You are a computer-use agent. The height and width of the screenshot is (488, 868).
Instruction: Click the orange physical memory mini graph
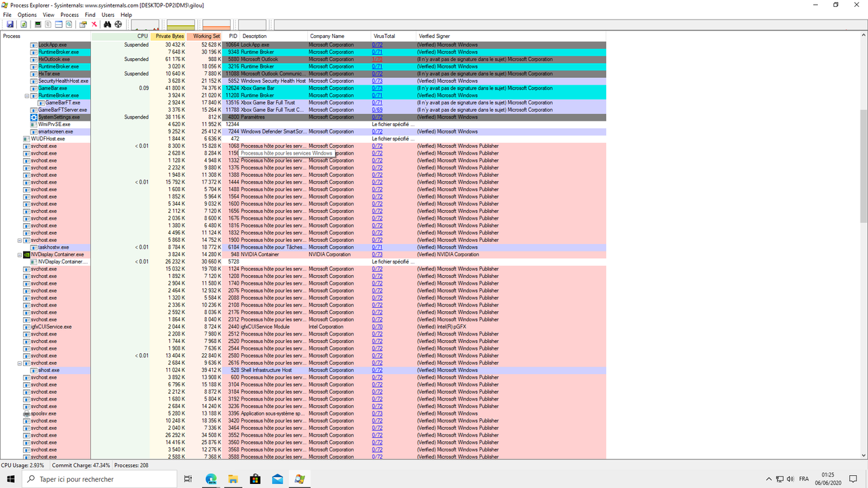[x=217, y=25]
